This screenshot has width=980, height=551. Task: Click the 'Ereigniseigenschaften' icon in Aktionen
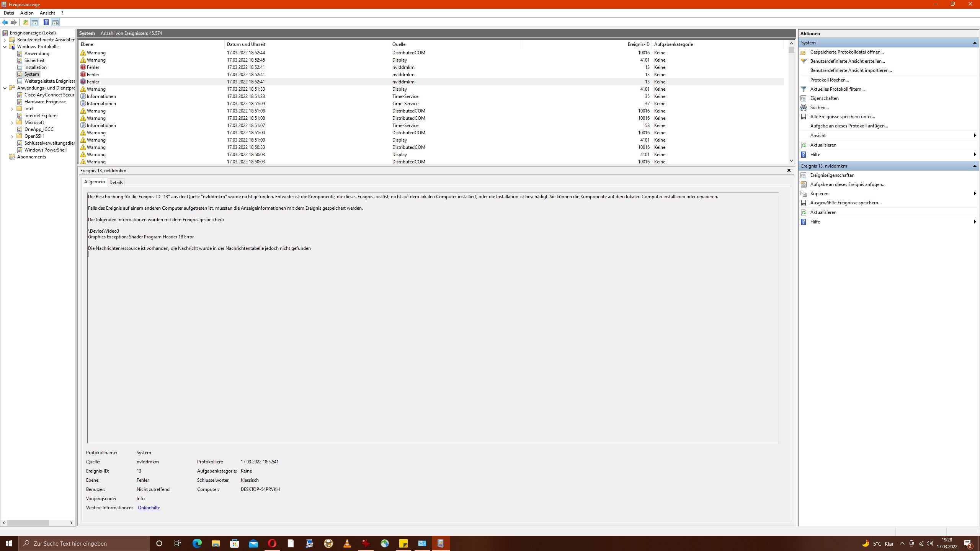(804, 175)
